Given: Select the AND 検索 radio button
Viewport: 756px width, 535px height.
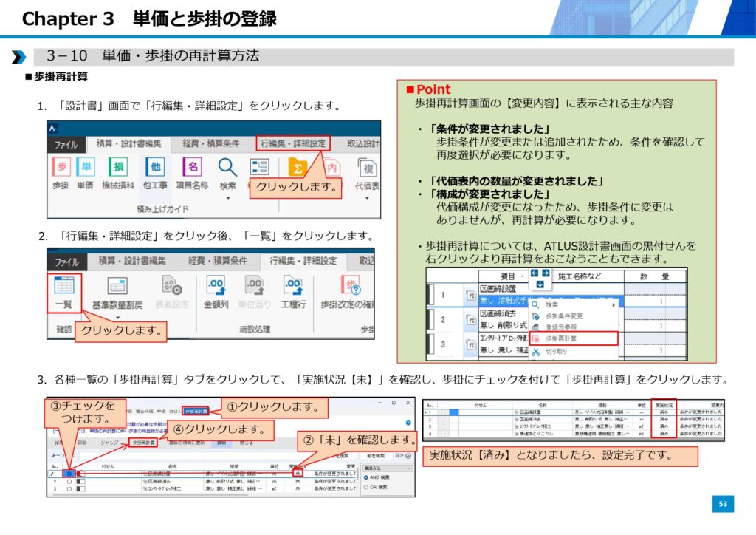Looking at the screenshot, I should [x=366, y=478].
